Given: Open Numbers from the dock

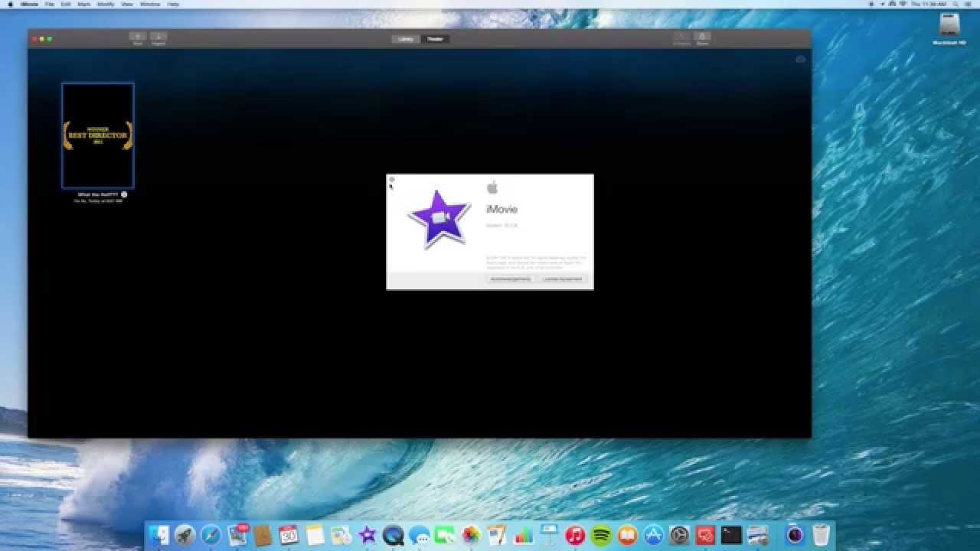Looking at the screenshot, I should click(x=524, y=535).
